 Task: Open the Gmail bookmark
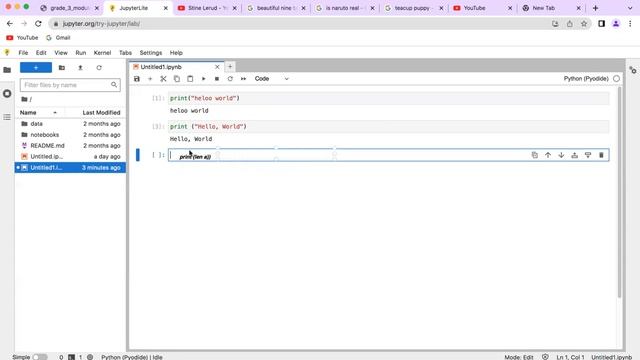coord(58,38)
